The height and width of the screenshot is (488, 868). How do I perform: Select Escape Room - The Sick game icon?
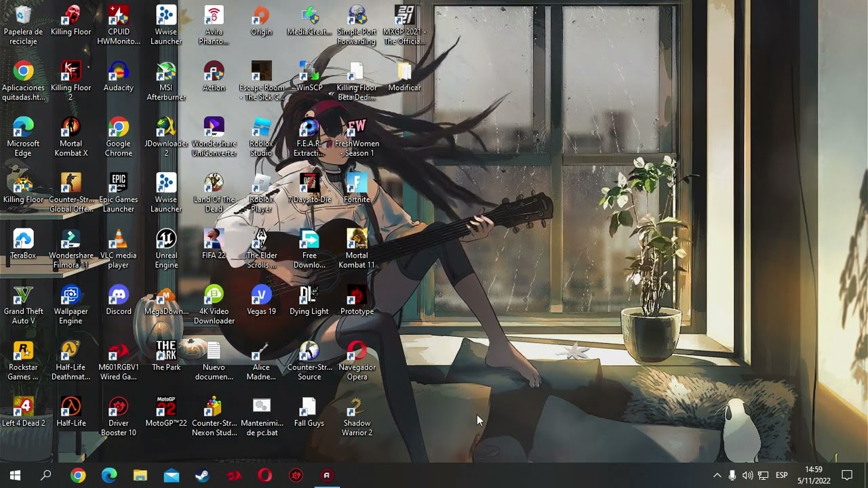[x=261, y=81]
